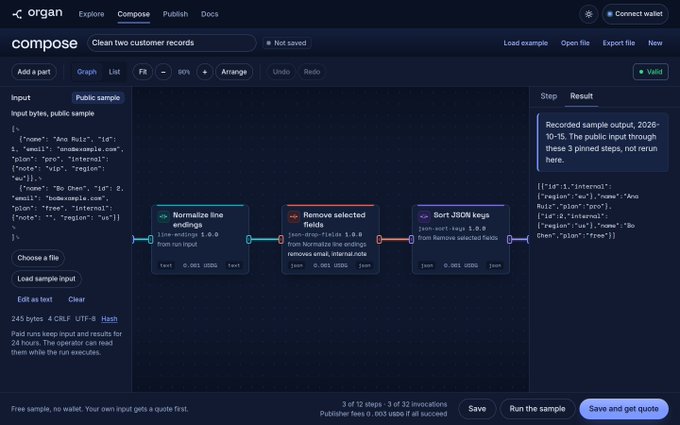Click 'removes email, internal.note' text
Screen dimensions: 680x425
327,254
